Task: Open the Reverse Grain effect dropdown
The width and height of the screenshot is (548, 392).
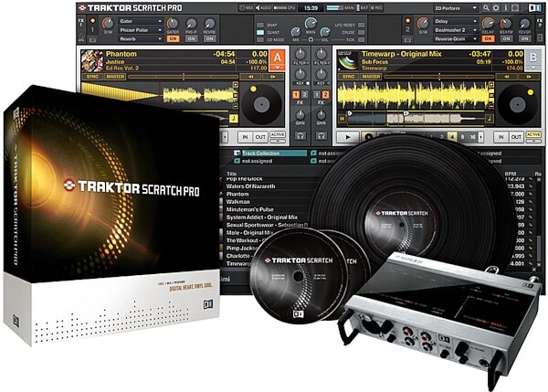Action: coord(456,38)
